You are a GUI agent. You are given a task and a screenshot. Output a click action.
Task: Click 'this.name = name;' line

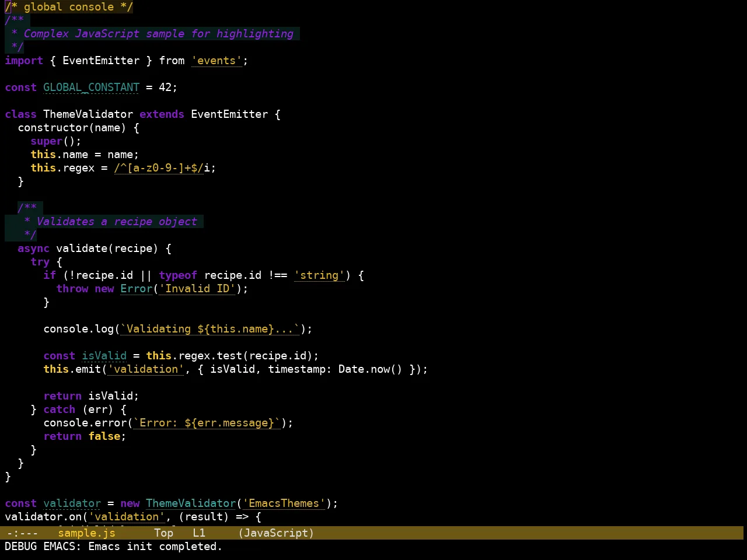(85, 155)
